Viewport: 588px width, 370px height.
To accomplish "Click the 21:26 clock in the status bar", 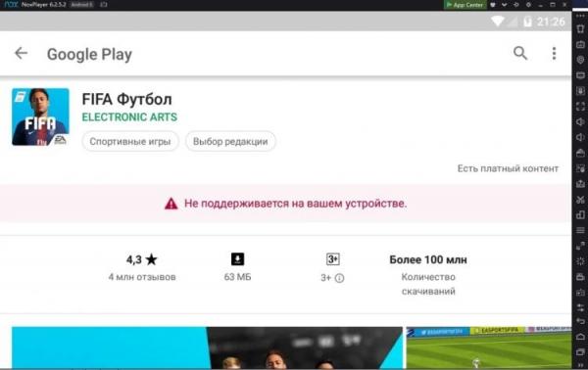I will [x=551, y=22].
